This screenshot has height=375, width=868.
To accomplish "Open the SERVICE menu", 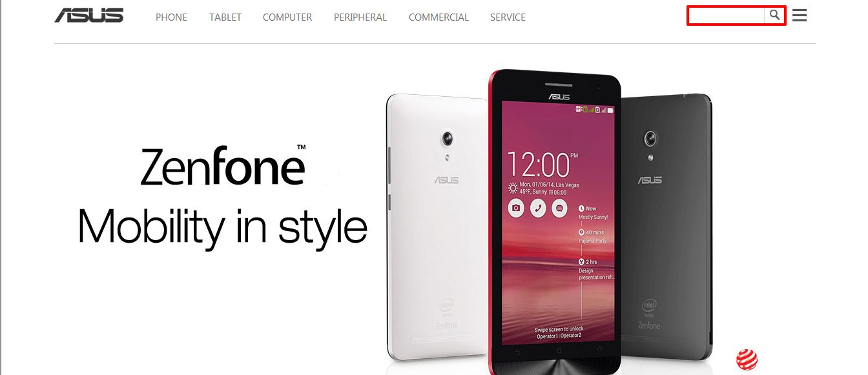I will coord(508,17).
